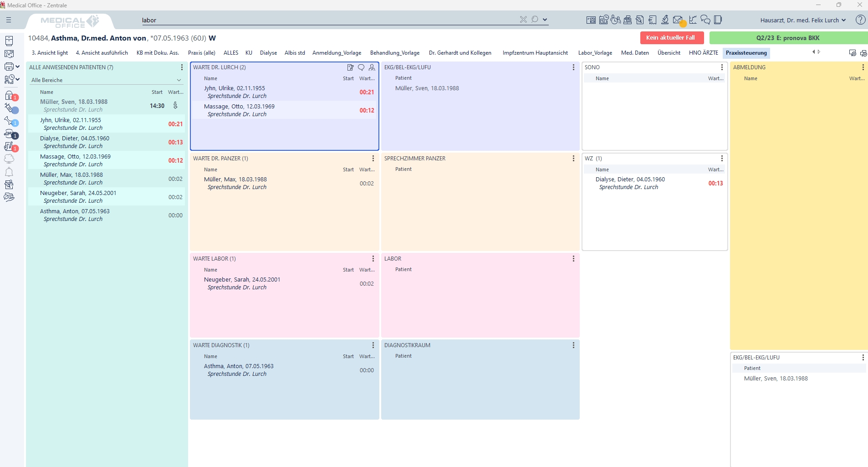The image size is (868, 467).
Task: Click the note edit icon in Warte Dr. Lurch header
Action: tap(350, 67)
